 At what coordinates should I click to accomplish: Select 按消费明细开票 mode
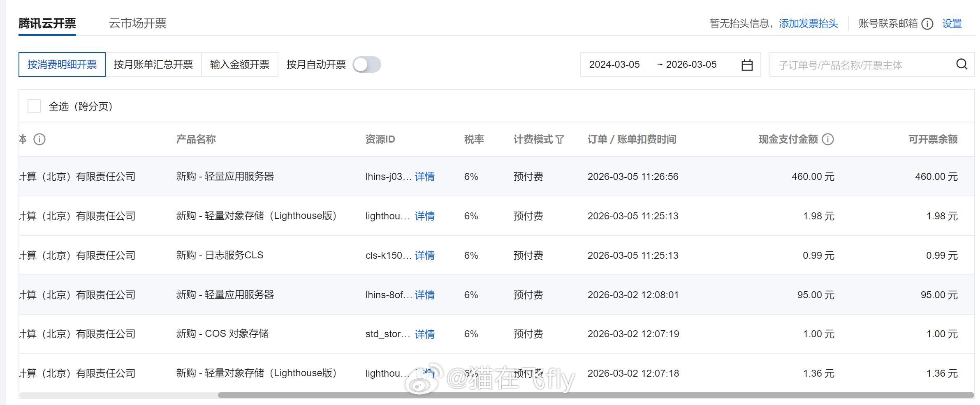tap(62, 64)
